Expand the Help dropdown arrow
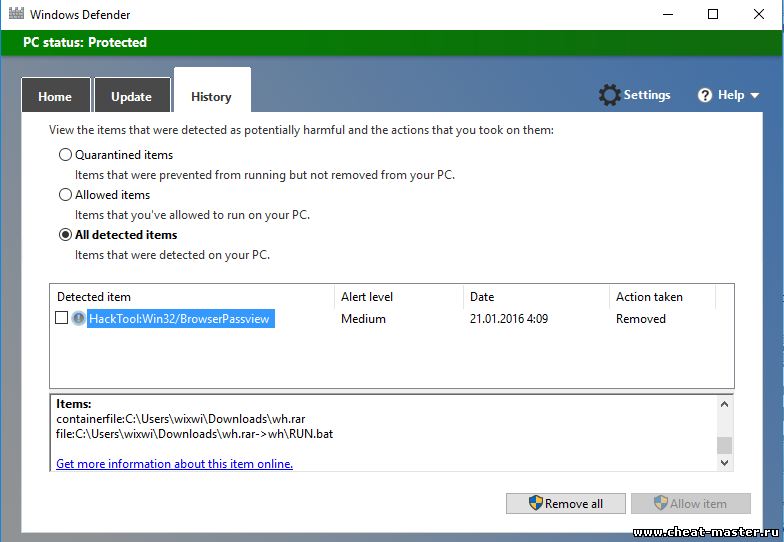Screen dimensions: 784x542 coord(755,96)
